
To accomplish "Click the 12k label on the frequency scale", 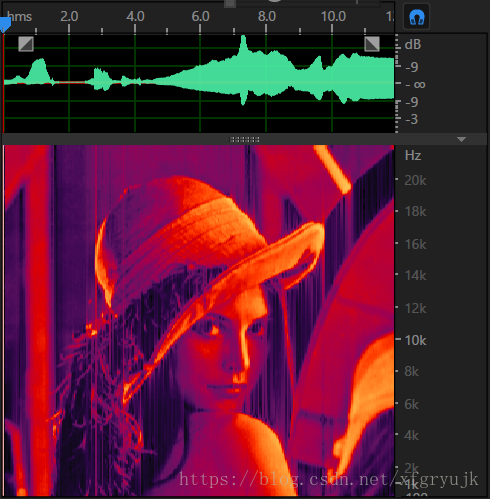I will pos(415,308).
